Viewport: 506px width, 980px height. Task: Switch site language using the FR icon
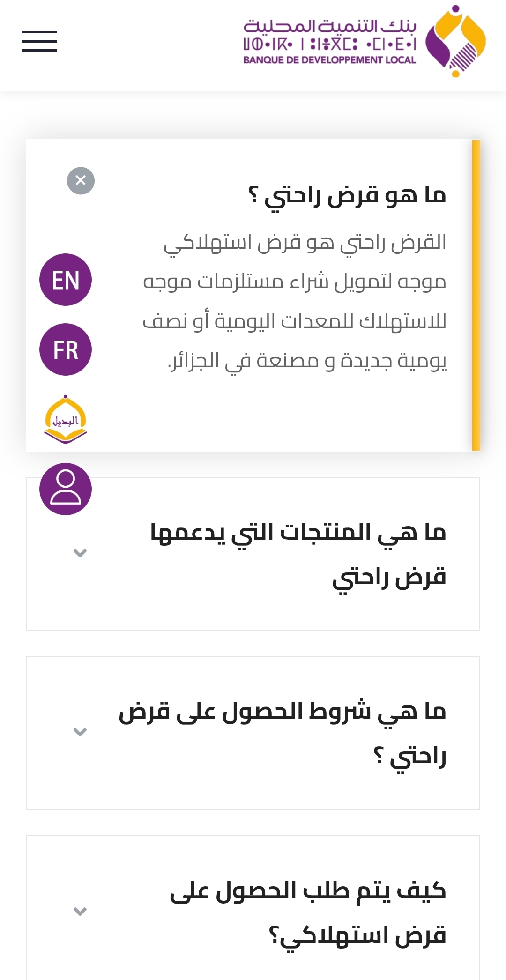[x=66, y=349]
